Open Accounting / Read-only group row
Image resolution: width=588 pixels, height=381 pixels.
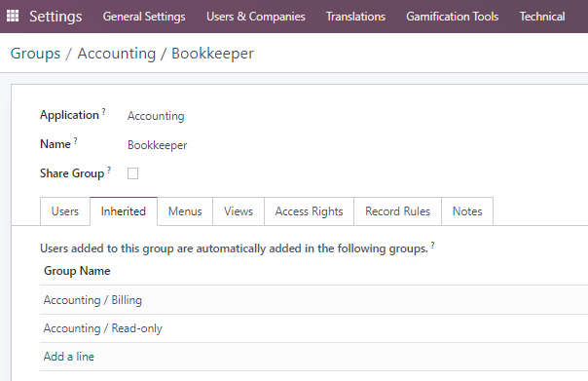coord(313,328)
